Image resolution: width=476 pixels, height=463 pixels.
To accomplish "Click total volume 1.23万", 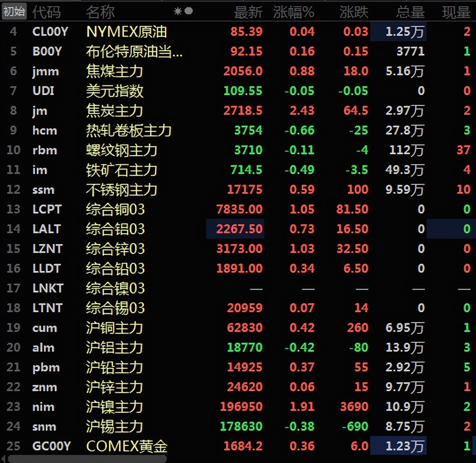I will (x=405, y=446).
